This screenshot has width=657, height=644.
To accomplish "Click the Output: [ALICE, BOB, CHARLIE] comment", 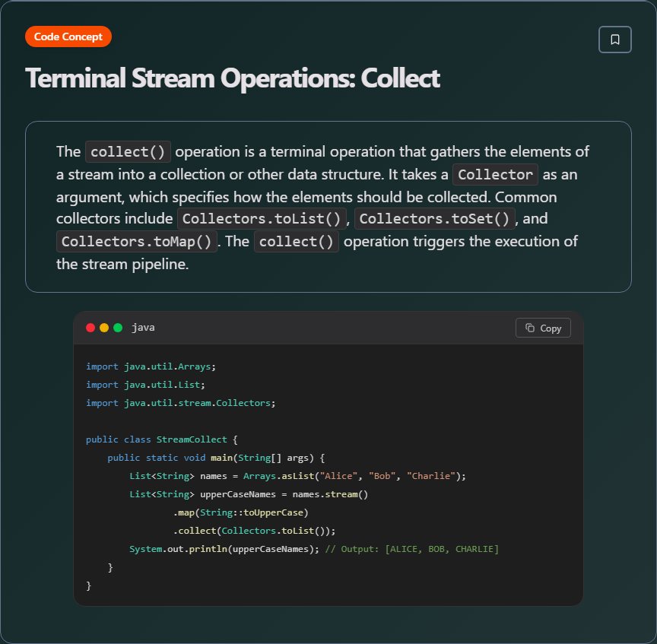I will [412, 549].
